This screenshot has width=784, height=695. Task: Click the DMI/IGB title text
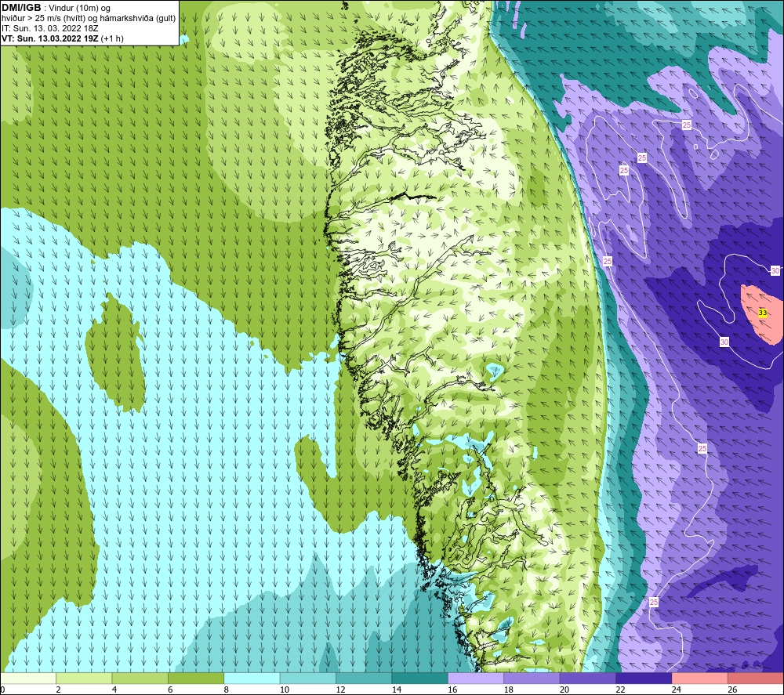21,8
